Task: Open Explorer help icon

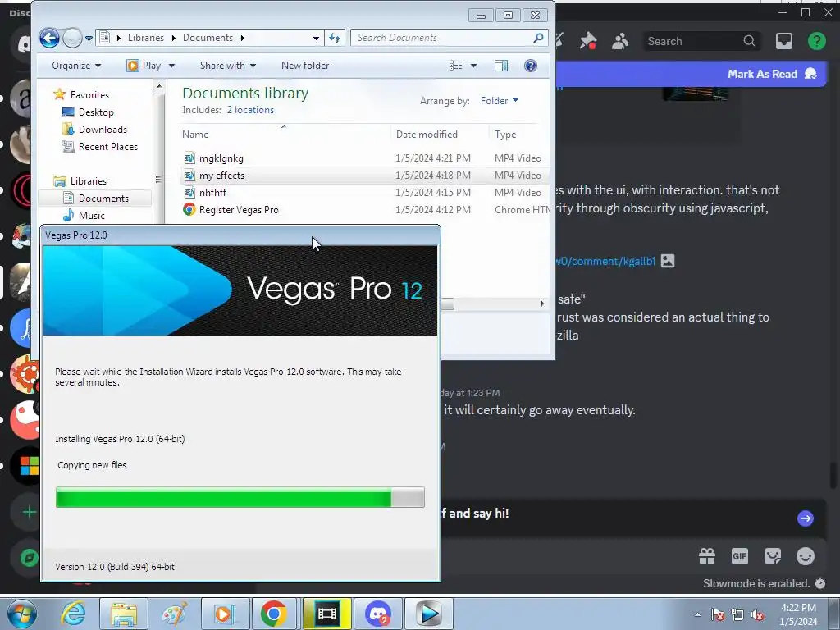Action: click(x=531, y=66)
